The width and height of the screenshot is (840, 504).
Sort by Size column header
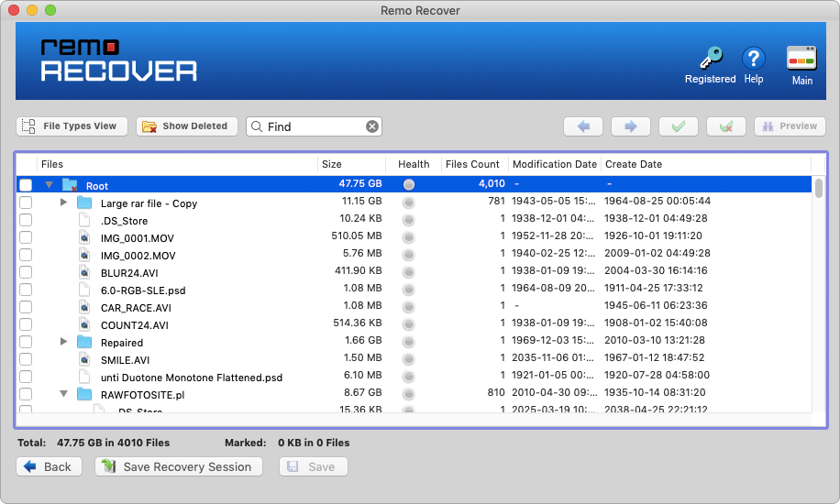point(351,164)
